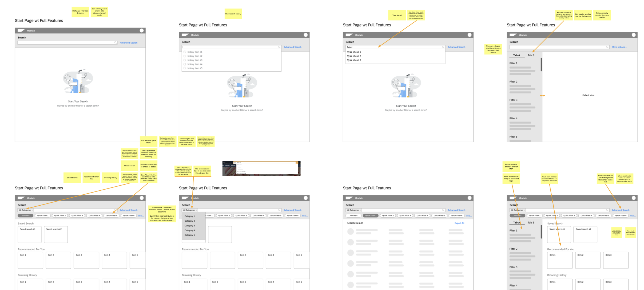
Task: Click the Export All link
Action: pos(459,223)
